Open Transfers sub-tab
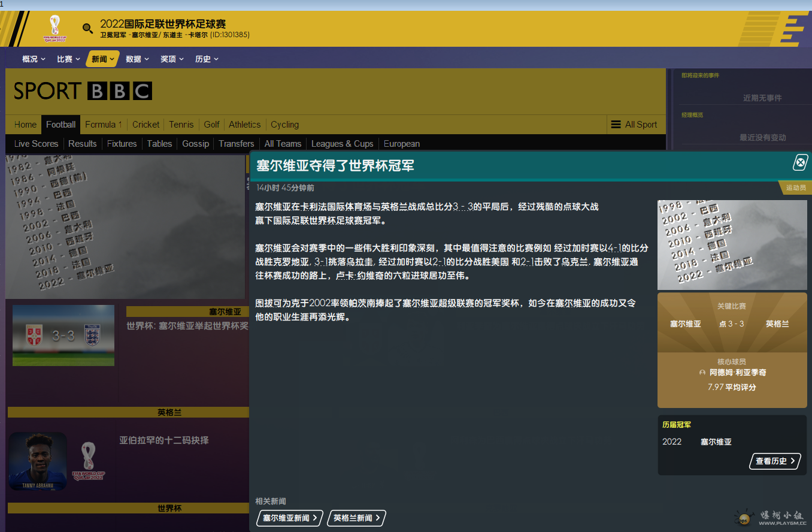The height and width of the screenshot is (532, 812). [237, 144]
